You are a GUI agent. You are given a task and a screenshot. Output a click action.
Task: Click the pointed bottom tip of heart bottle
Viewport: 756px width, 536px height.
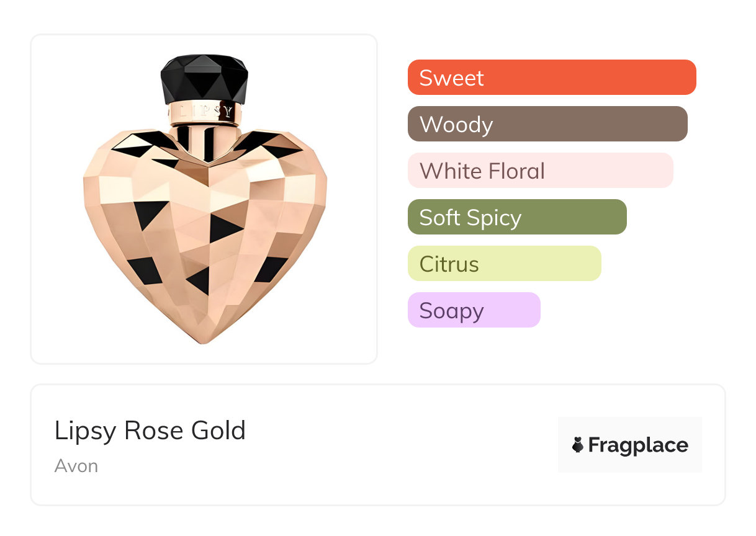[x=204, y=339]
